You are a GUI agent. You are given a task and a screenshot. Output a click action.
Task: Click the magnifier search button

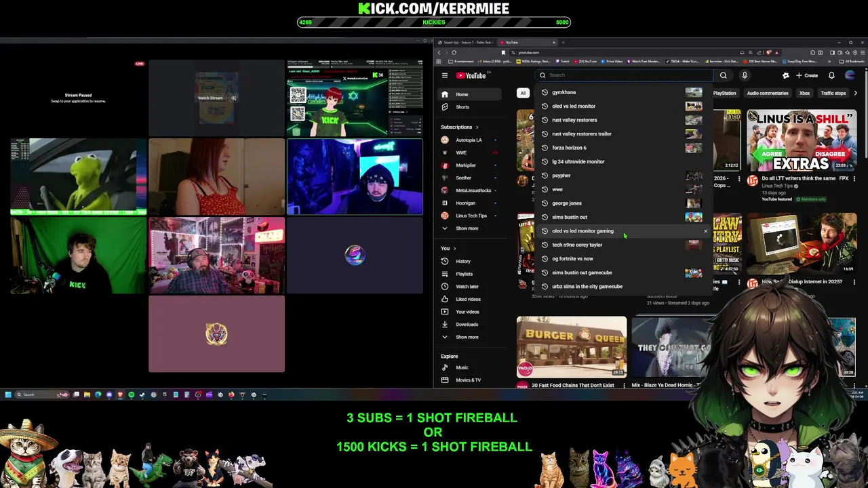point(724,75)
